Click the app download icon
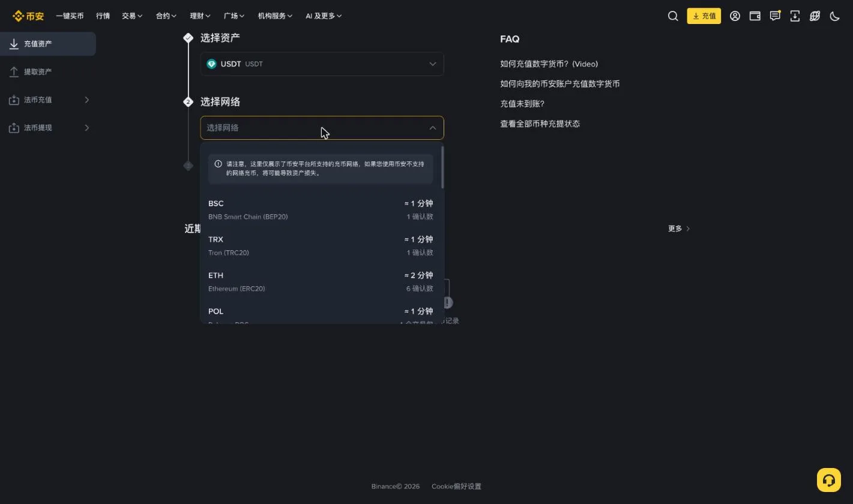The width and height of the screenshot is (853, 504). [795, 16]
